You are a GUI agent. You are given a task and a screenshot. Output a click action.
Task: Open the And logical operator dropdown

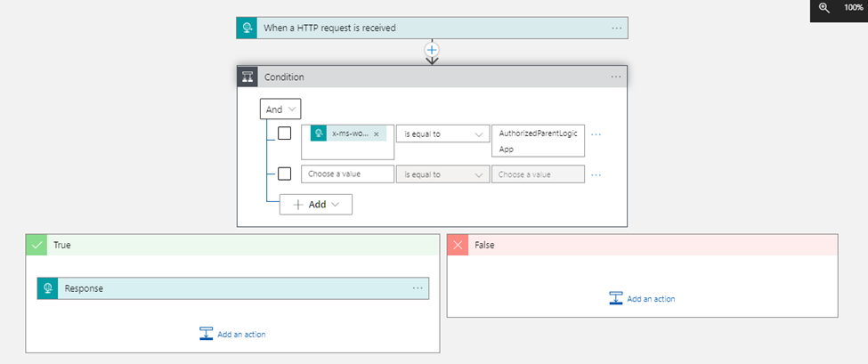pyautogui.click(x=280, y=109)
